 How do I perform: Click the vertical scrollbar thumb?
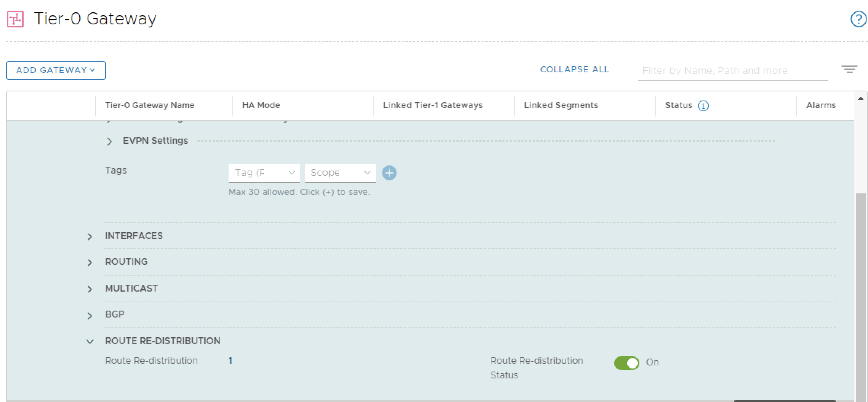[860, 297]
